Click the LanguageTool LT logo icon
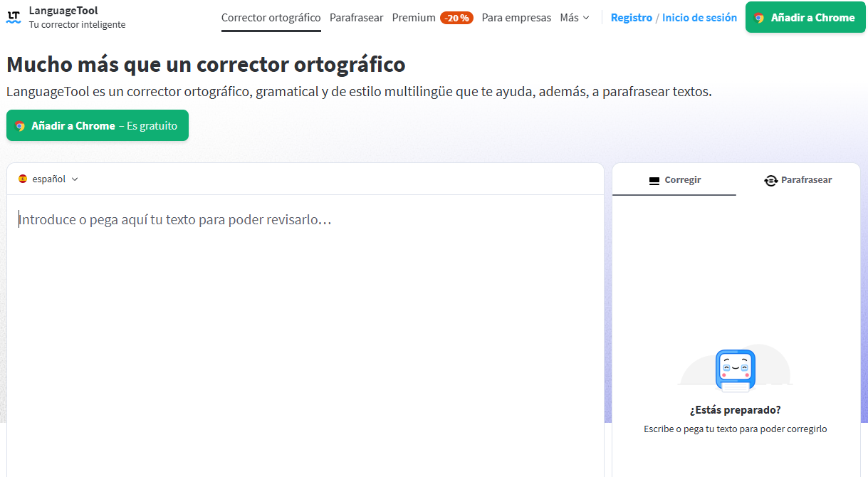The image size is (868, 477). coord(13,17)
